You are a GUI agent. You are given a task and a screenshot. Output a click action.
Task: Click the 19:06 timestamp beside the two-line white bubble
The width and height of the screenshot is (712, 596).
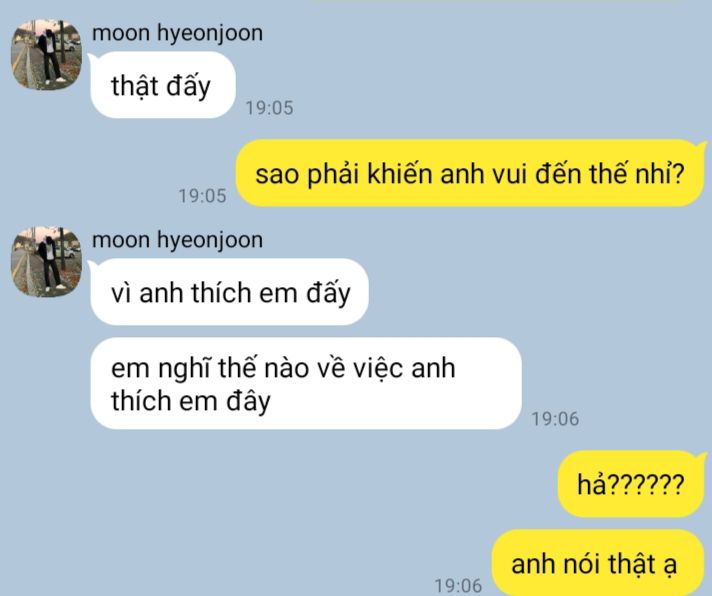coord(555,419)
